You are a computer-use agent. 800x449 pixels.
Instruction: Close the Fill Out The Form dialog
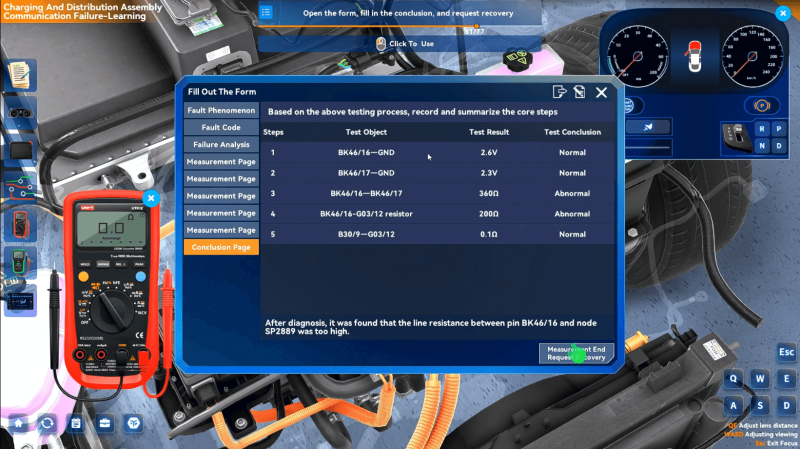[x=602, y=92]
